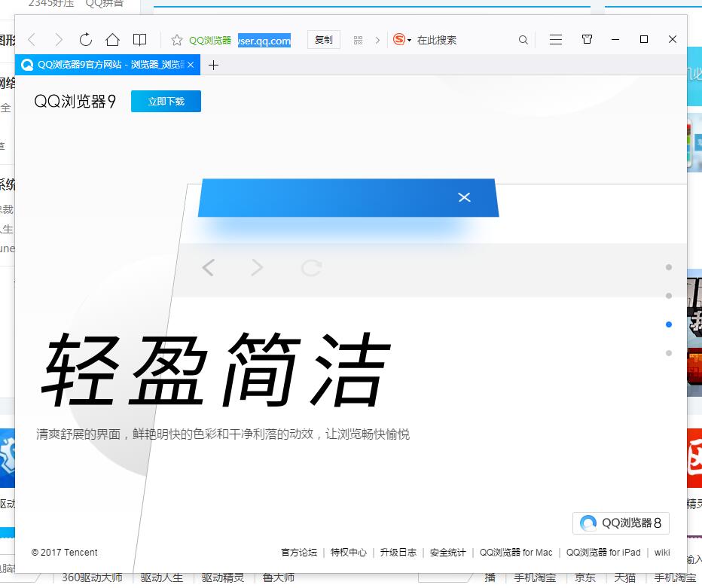Open a new tab with the plus button
The width and height of the screenshot is (702, 588).
(214, 66)
